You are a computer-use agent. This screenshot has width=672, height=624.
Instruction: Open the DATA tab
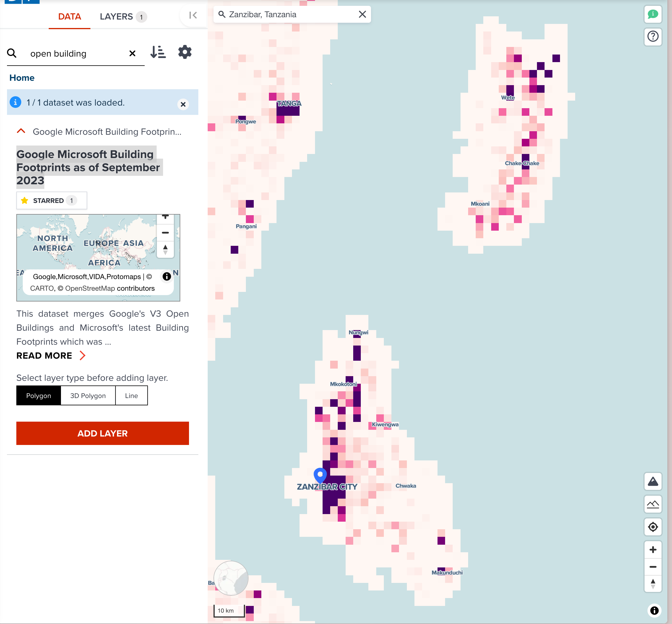pyautogui.click(x=70, y=17)
